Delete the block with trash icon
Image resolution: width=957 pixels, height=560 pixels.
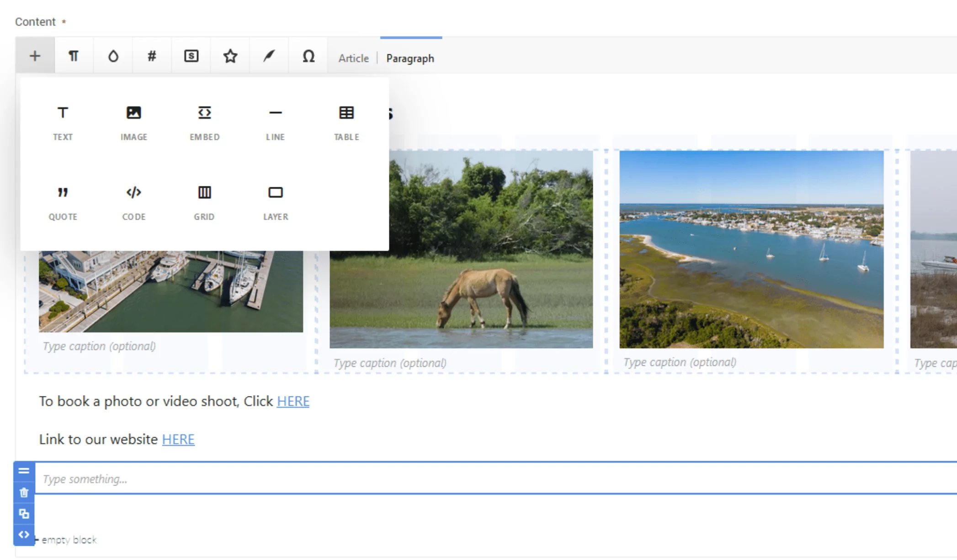coord(24,492)
